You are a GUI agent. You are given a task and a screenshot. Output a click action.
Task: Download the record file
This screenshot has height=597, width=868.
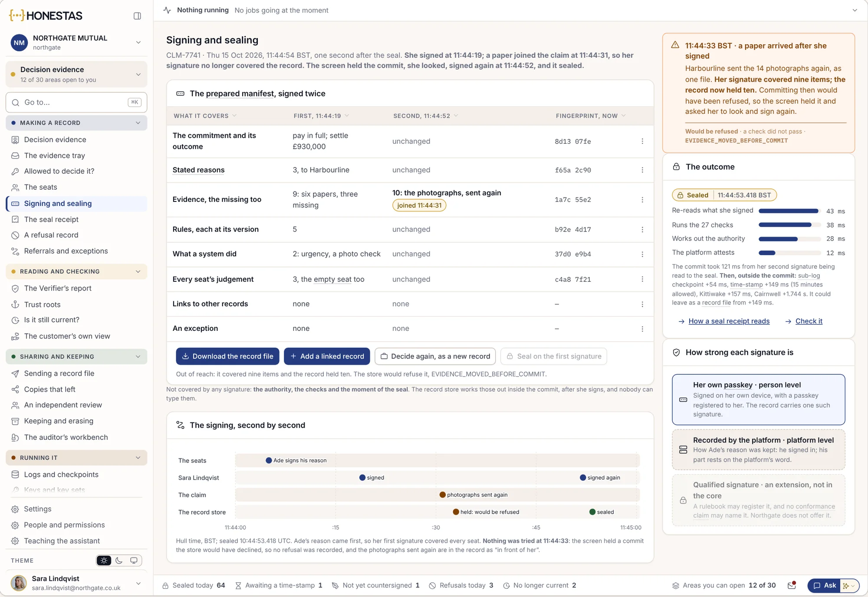tap(227, 356)
